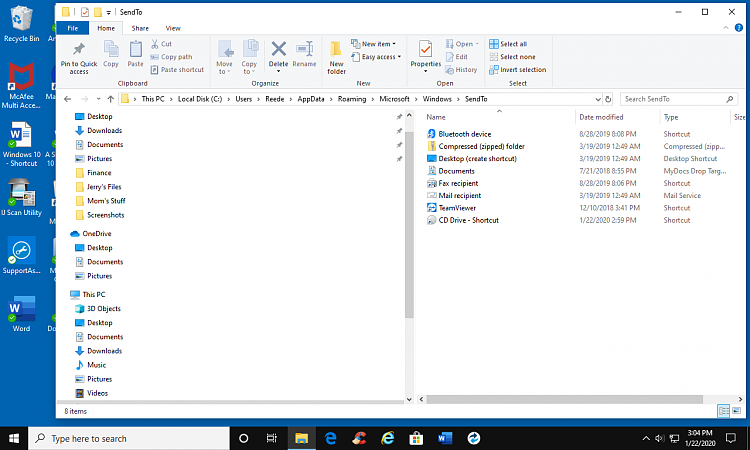Switch to large icons view in status bar
Screen dimensions: 750x450
click(737, 411)
